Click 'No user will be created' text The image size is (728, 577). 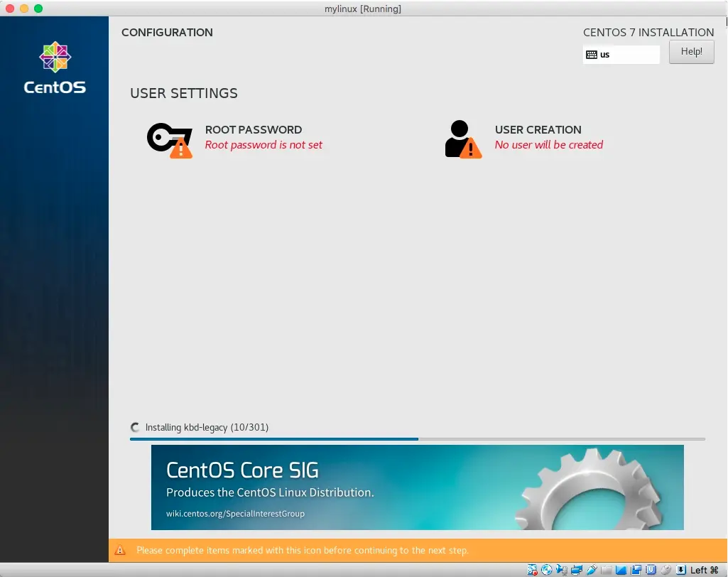click(x=549, y=145)
